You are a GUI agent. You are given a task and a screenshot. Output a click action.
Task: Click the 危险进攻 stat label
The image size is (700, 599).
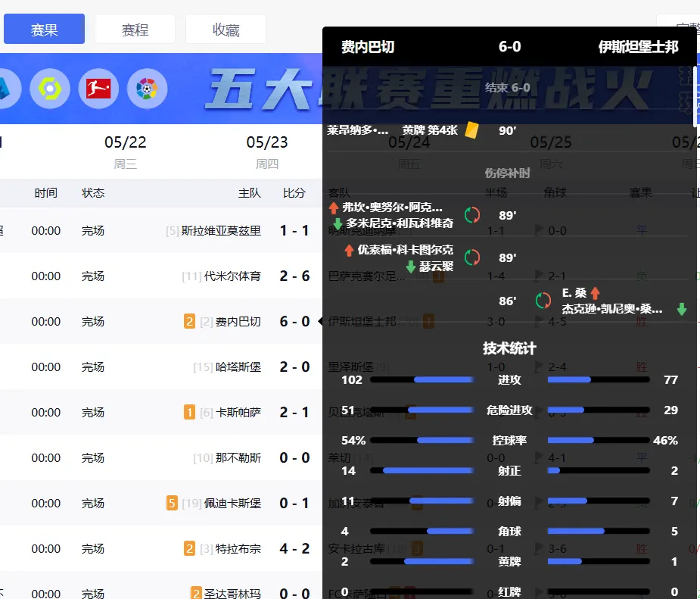(x=509, y=410)
